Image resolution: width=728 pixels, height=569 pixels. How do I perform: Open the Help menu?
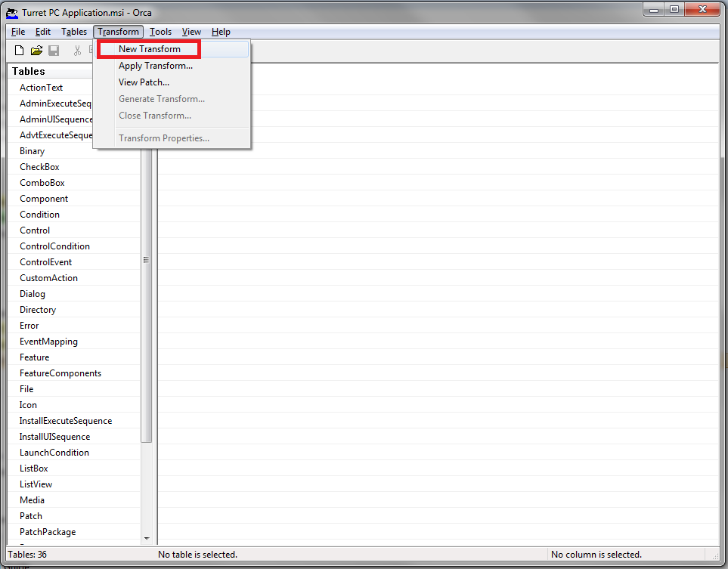pos(221,32)
